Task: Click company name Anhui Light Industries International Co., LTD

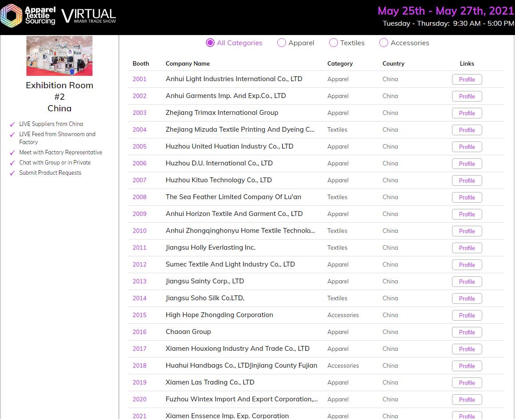Action: click(x=234, y=79)
